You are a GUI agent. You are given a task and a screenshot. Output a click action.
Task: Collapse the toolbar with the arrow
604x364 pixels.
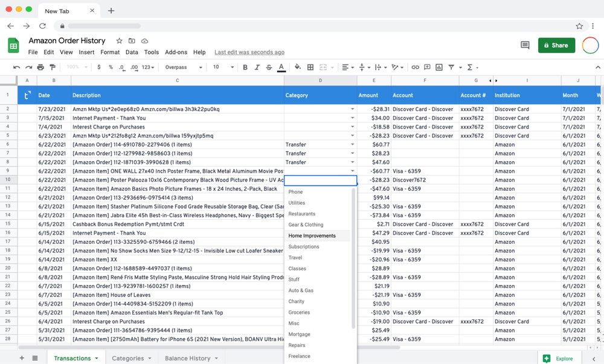point(597,68)
